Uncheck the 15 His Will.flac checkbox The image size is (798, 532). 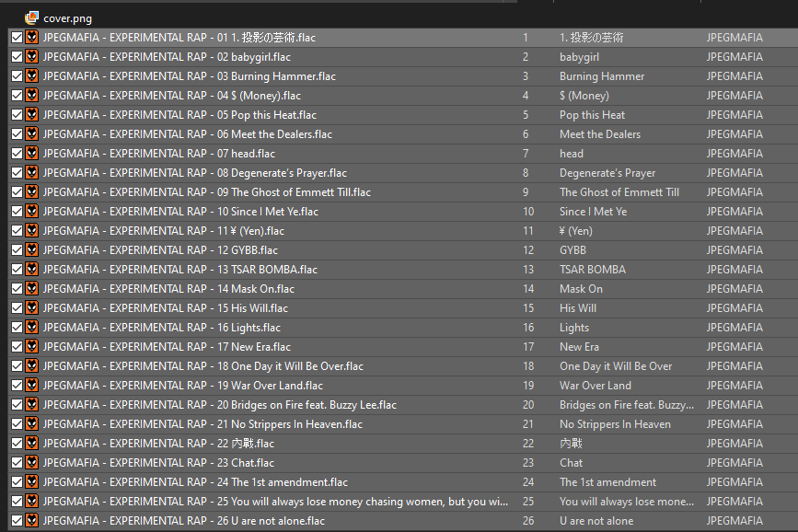17,308
